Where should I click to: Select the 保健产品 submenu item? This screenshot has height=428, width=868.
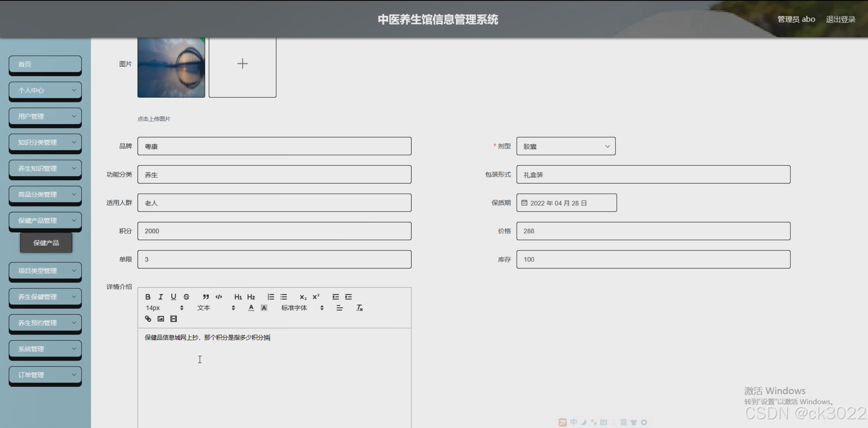(x=46, y=243)
